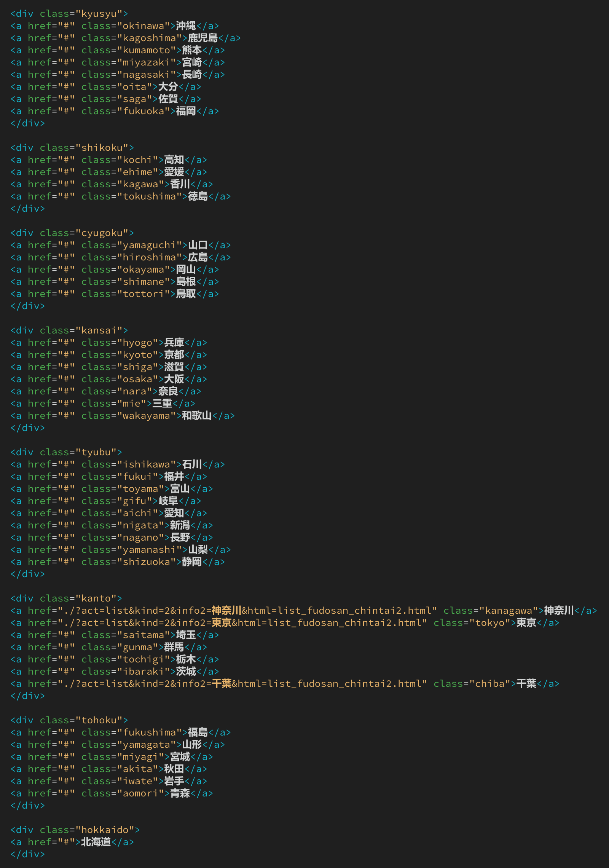Click the okayama 岡山 line
Image resolution: width=609 pixels, height=868 pixels.
click(115, 270)
